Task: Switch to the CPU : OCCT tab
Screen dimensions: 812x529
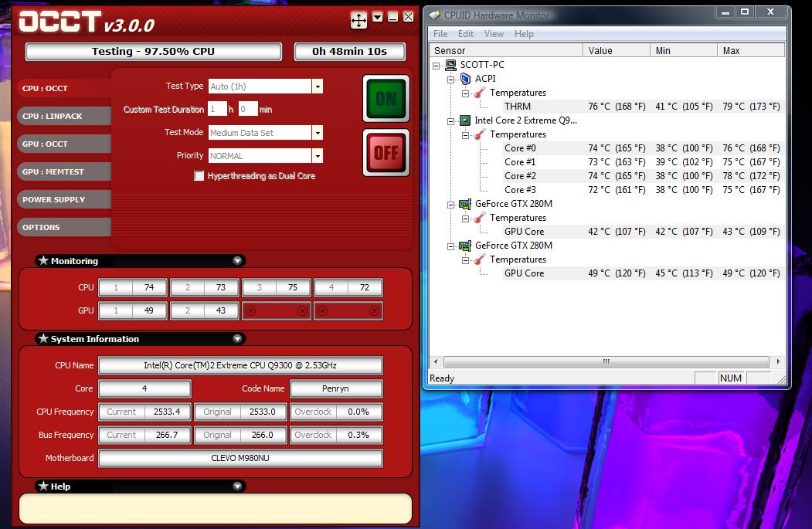Action: [x=64, y=89]
